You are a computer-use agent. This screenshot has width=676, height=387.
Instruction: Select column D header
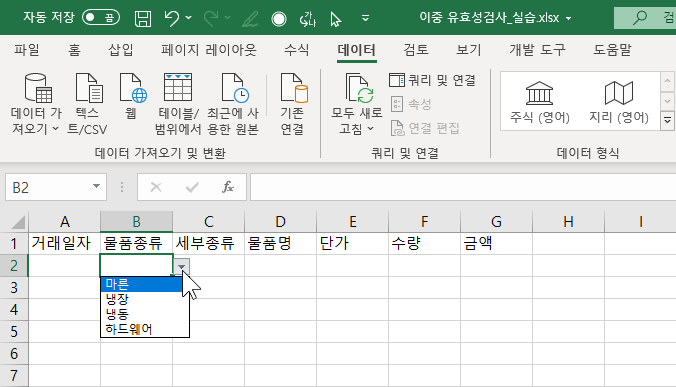pos(280,222)
